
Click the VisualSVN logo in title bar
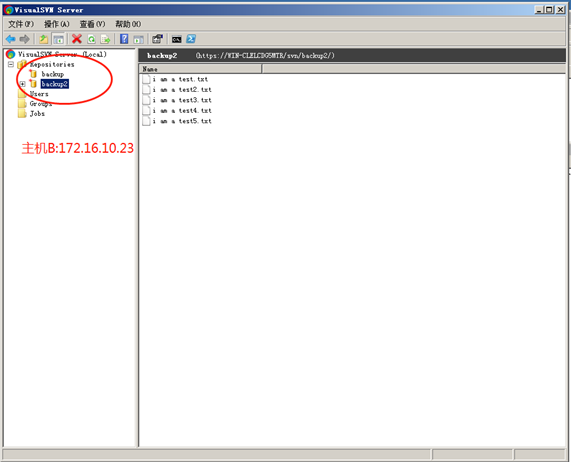[x=9, y=10]
